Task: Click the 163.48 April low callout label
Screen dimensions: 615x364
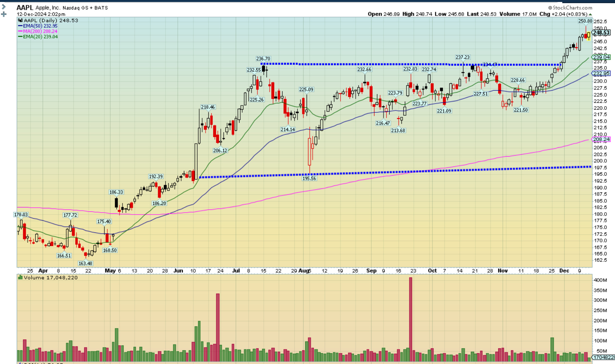Action: [x=85, y=264]
